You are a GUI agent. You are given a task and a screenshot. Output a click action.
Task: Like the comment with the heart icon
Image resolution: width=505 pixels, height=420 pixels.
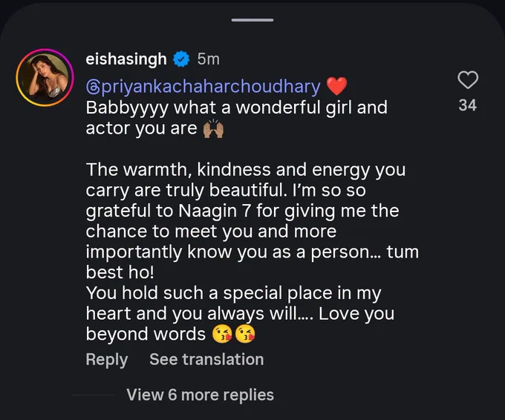click(468, 79)
